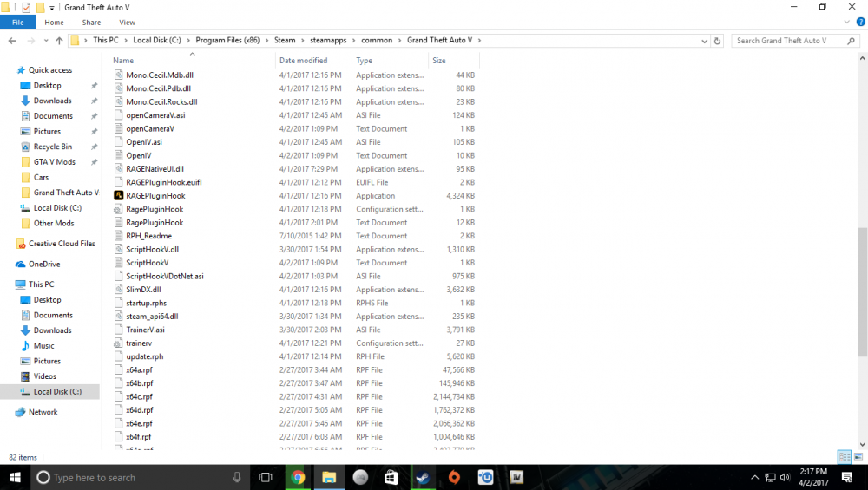
Task: Expand the chevron after common in address bar
Action: (x=399, y=41)
